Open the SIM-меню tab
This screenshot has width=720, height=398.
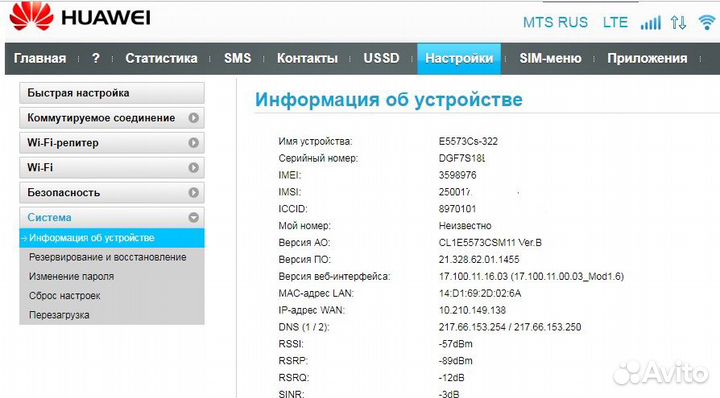[x=550, y=58]
